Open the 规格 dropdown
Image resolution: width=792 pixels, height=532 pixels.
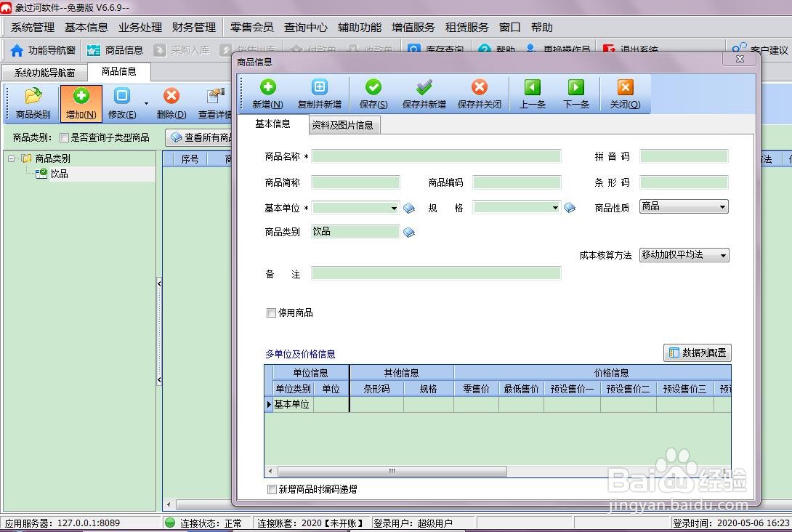[555, 208]
